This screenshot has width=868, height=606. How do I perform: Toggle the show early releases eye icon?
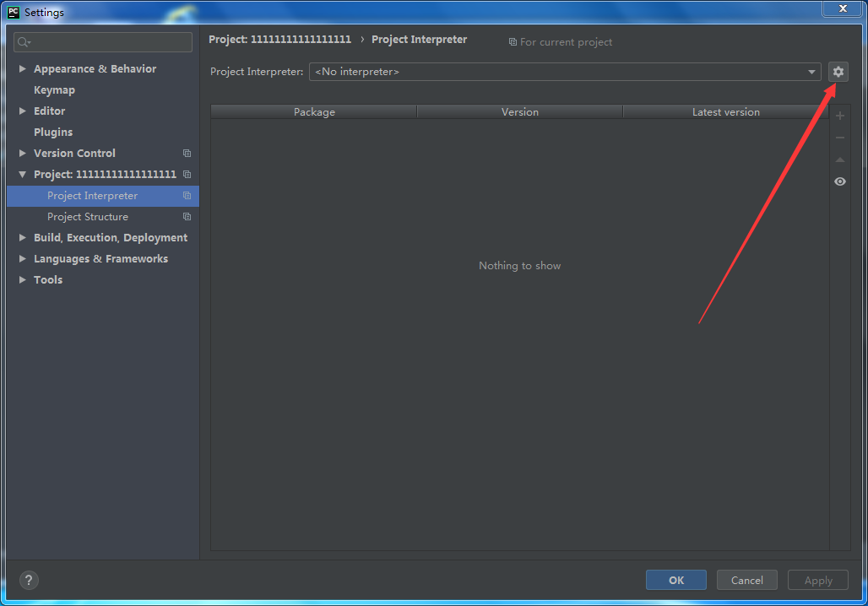point(840,181)
